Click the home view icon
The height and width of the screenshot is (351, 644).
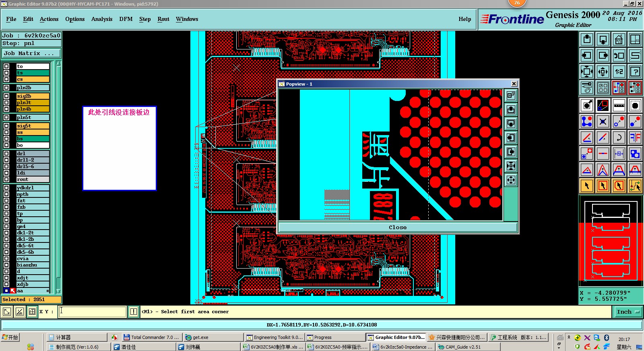[619, 39]
